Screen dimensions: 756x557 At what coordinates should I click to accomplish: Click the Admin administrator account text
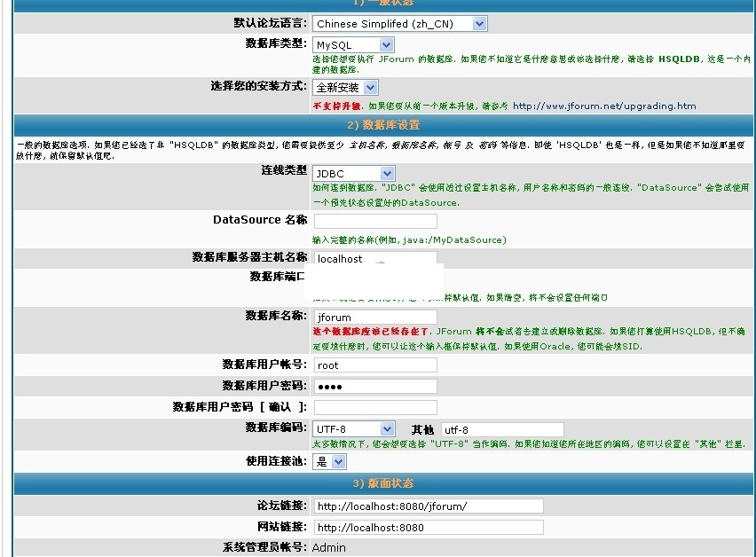point(329,547)
